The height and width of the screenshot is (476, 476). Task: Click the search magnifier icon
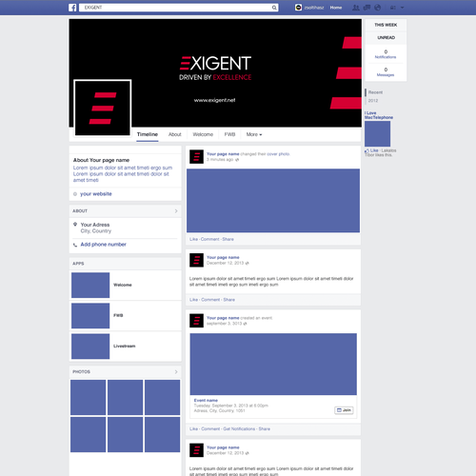274,8
